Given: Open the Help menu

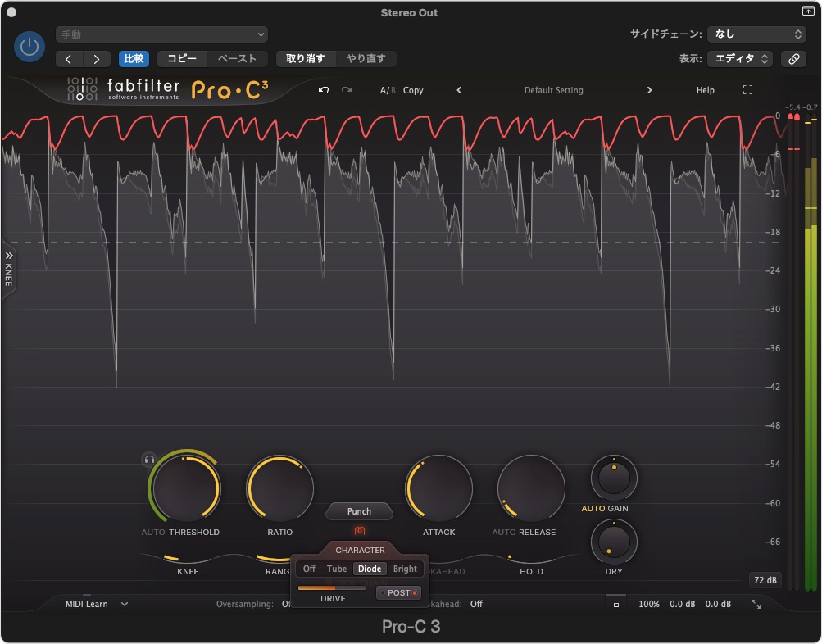Looking at the screenshot, I should coord(705,90).
